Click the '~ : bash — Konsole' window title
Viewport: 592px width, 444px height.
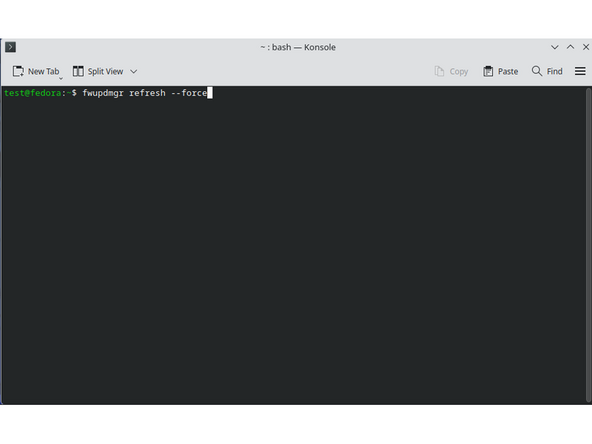pos(298,47)
